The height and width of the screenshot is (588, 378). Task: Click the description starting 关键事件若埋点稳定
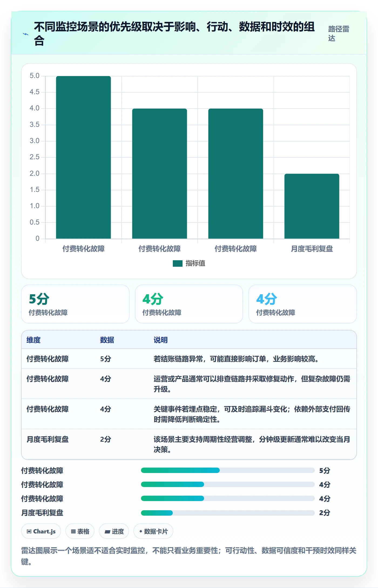252,414
